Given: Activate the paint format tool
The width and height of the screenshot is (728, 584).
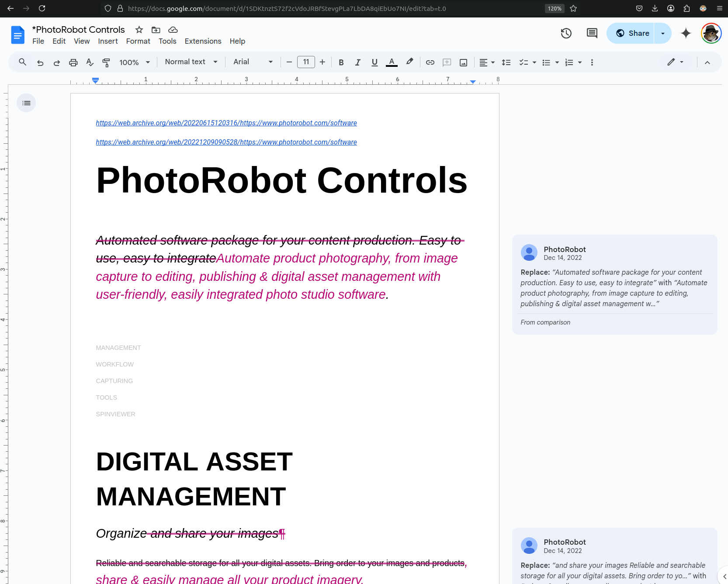Looking at the screenshot, I should [x=106, y=62].
